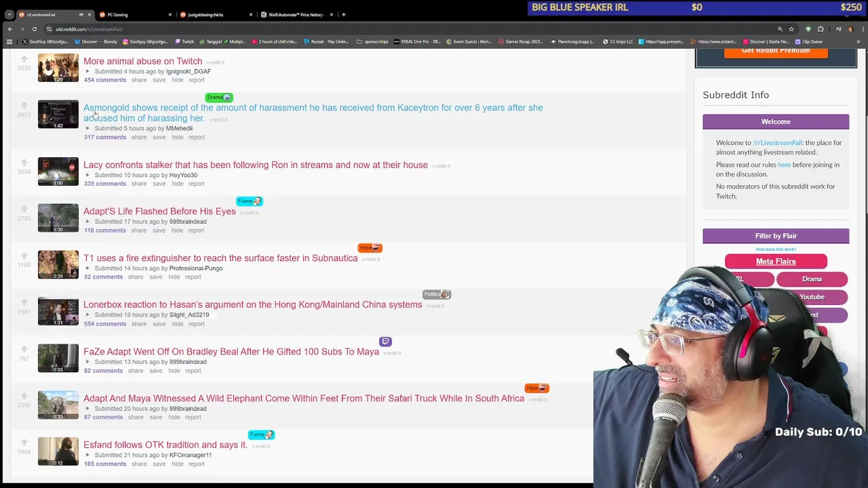Image resolution: width=868 pixels, height=488 pixels.
Task: Reload the page with the refresh icon
Action: (34, 29)
